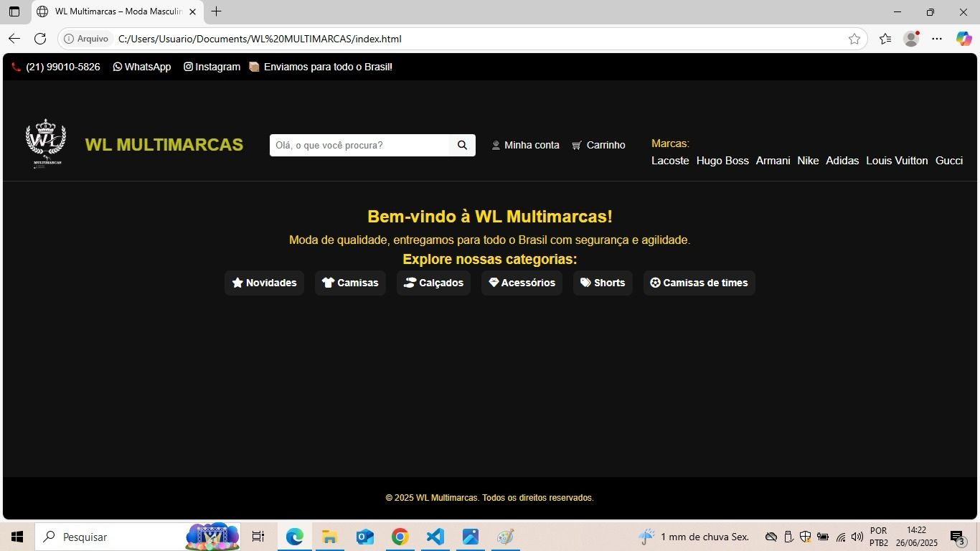This screenshot has width=980, height=551.
Task: Click the WL MULTIMARCAS site title
Action: (x=164, y=144)
